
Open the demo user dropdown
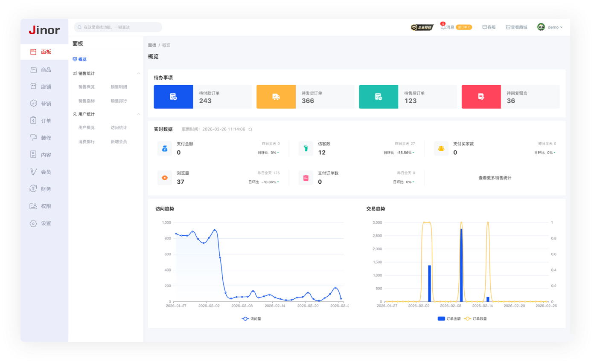point(550,27)
